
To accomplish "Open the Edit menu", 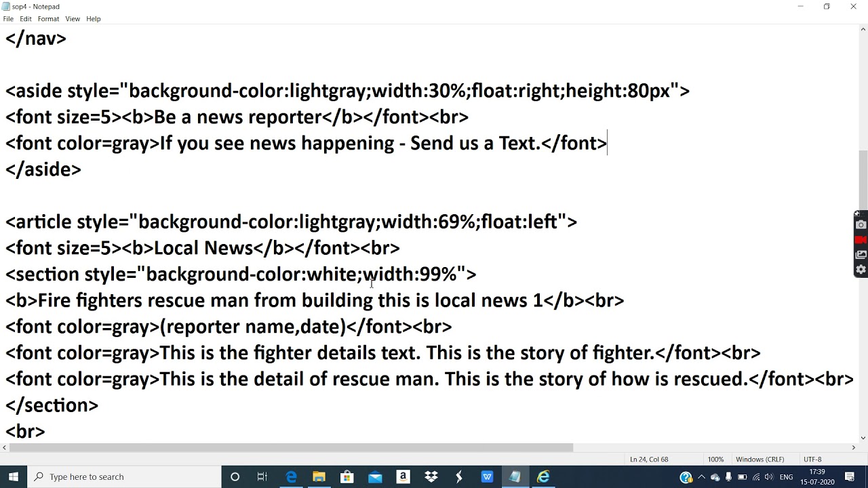I will 26,19.
